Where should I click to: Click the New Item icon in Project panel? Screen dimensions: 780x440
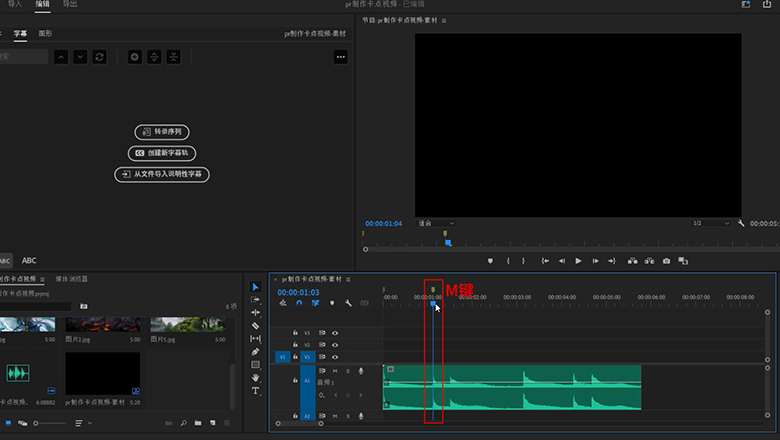pos(213,423)
